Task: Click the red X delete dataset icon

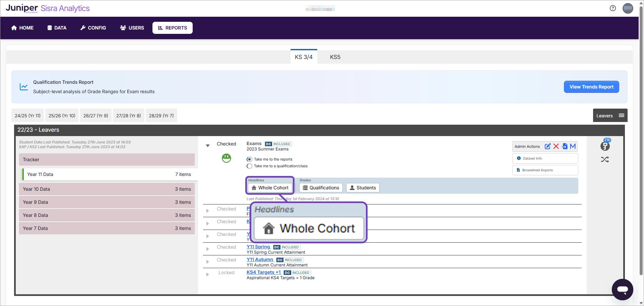Action: coord(556,146)
